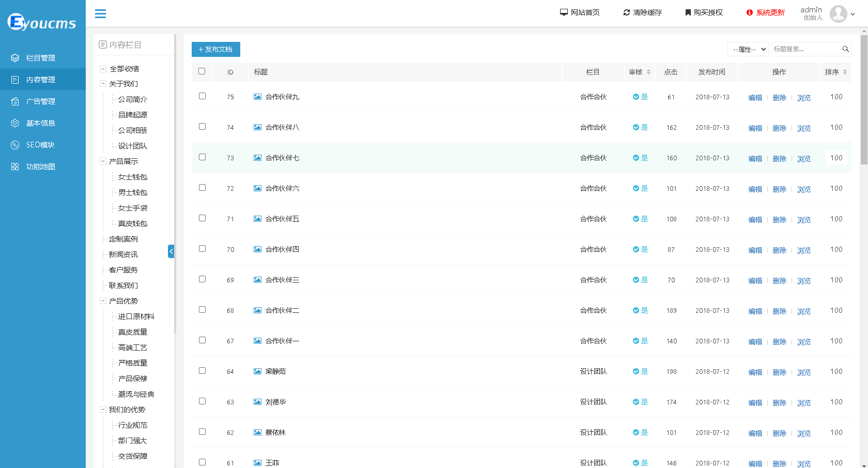The image size is (868, 468).
Task: Open the admin account dropdown arrow
Action: point(853,14)
